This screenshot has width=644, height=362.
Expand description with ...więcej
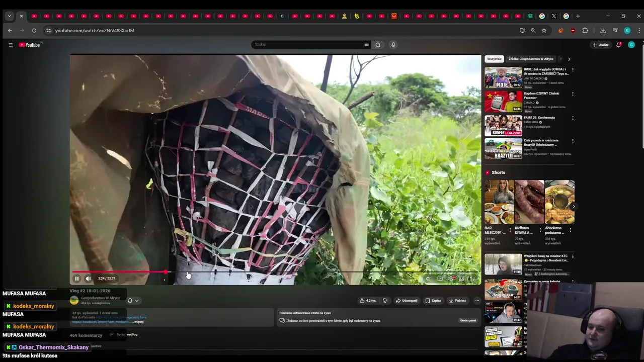pyautogui.click(x=138, y=321)
